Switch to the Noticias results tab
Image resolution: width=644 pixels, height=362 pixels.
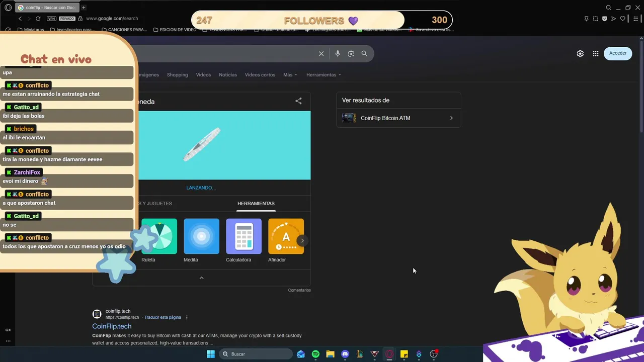228,75
